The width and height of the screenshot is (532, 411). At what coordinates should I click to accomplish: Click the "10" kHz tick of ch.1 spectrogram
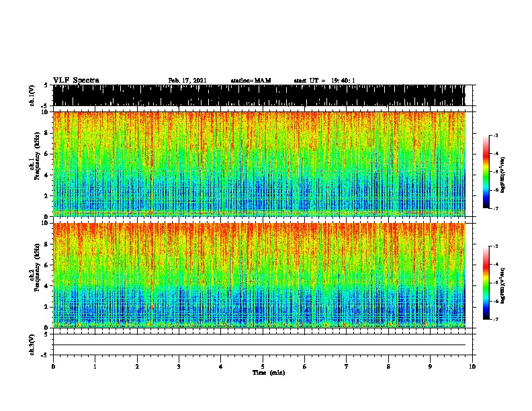click(46, 112)
